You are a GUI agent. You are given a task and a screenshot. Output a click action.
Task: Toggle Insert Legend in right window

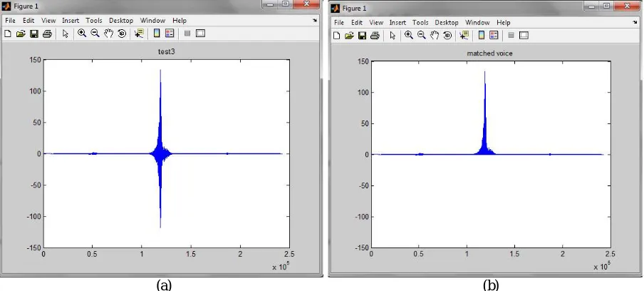click(x=494, y=36)
